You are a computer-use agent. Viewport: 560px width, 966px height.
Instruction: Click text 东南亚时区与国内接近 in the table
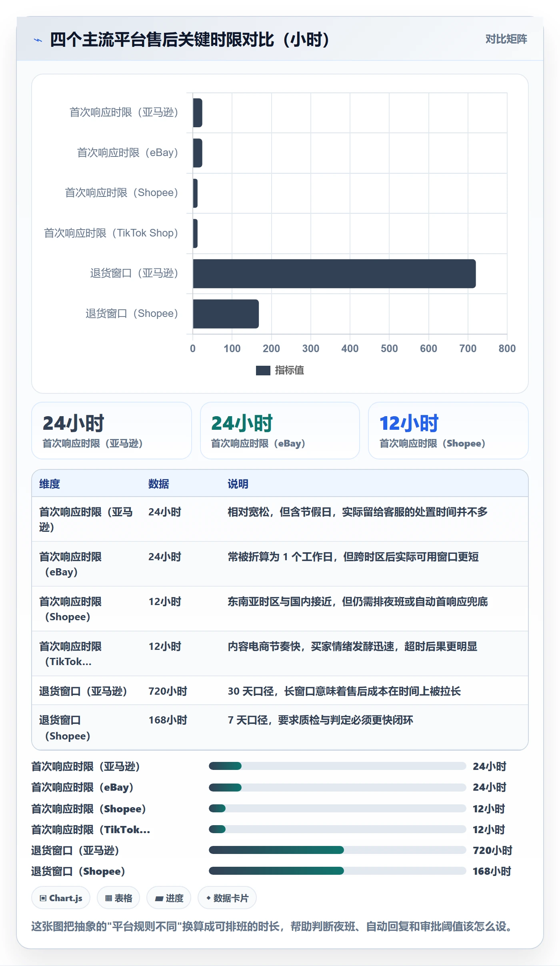[x=280, y=601]
